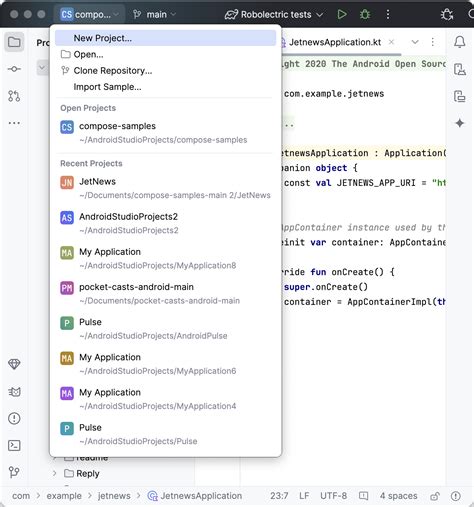Choose Import Sample... menu entry

click(165, 87)
